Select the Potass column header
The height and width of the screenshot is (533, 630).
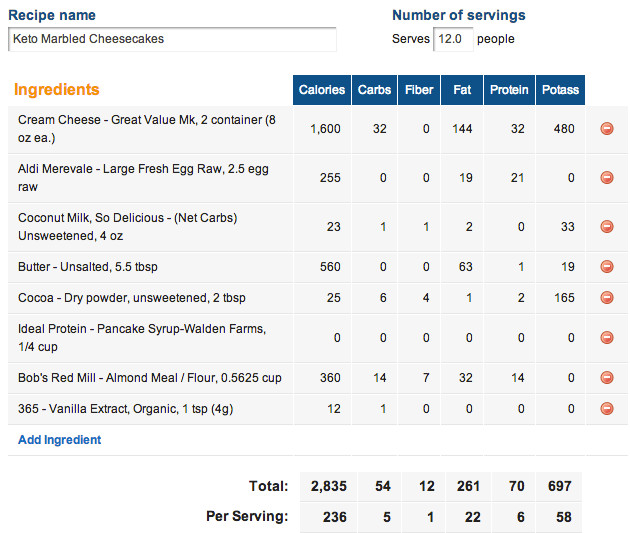pos(560,90)
